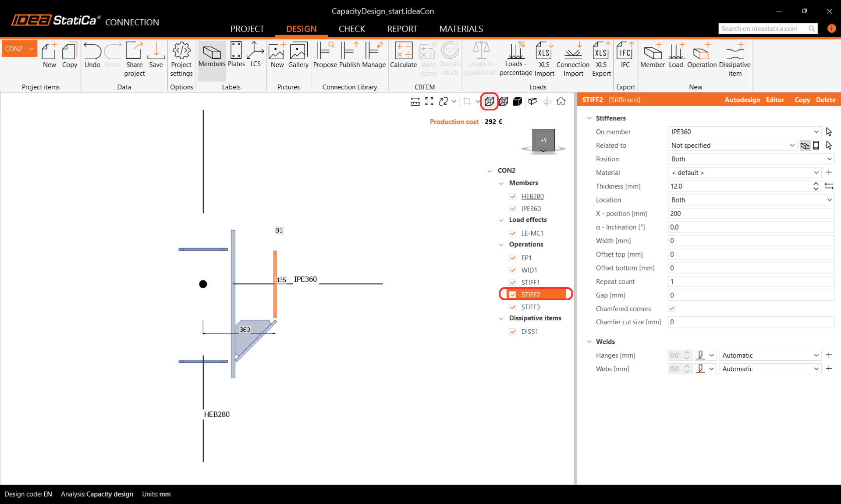Switch to the PROJECT tab
Viewport: 841px width, 504px height.
tap(247, 29)
